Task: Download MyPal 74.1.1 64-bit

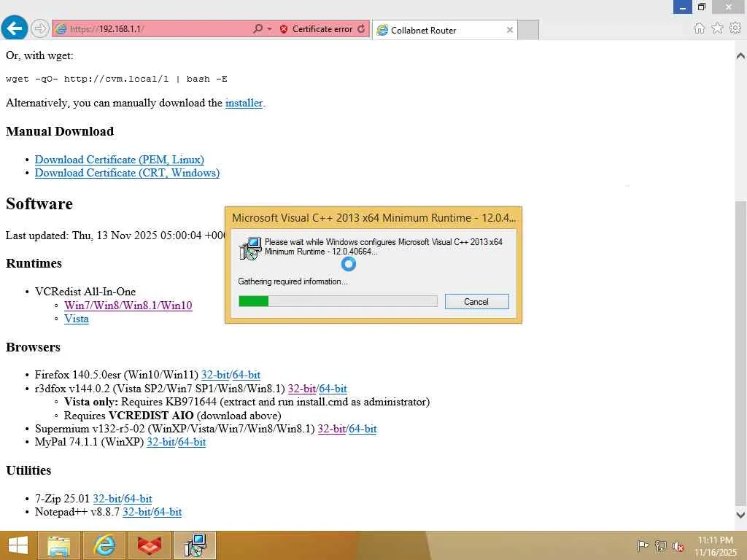Action: [192, 442]
